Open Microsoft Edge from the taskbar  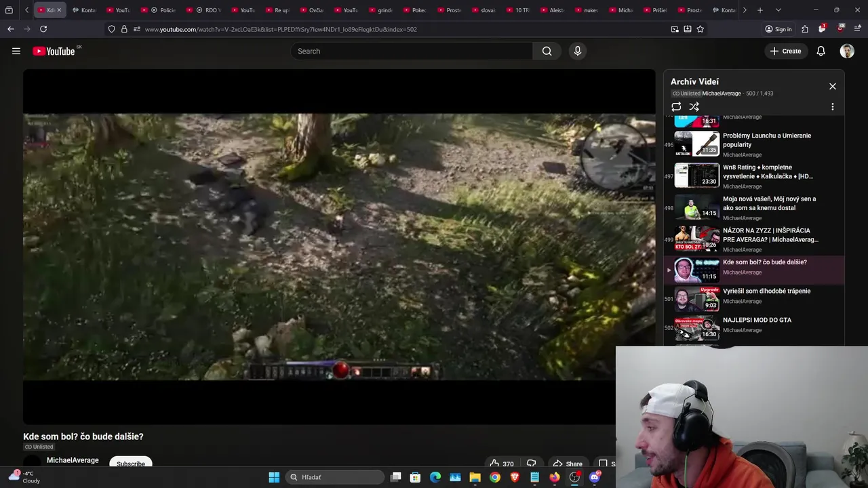435,477
